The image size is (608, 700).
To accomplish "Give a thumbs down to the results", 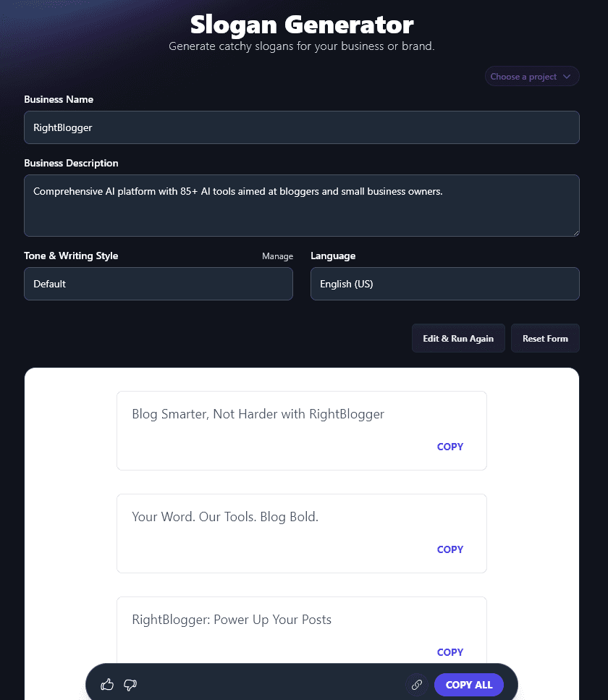I will coord(130,685).
